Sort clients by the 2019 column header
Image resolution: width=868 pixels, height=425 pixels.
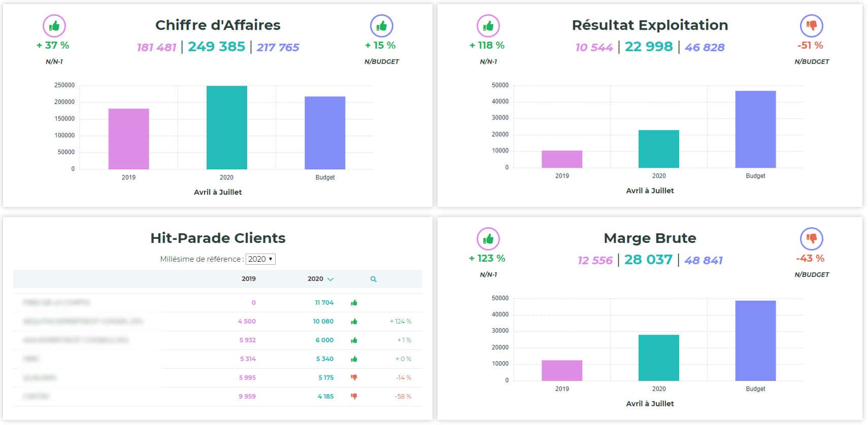(248, 278)
